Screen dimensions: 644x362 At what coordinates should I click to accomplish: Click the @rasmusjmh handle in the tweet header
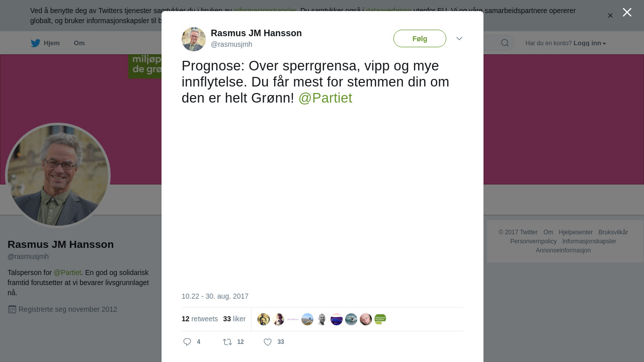pos(231,44)
